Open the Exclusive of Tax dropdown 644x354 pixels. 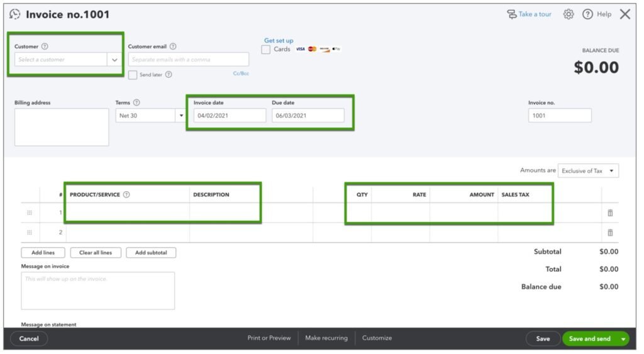click(588, 171)
